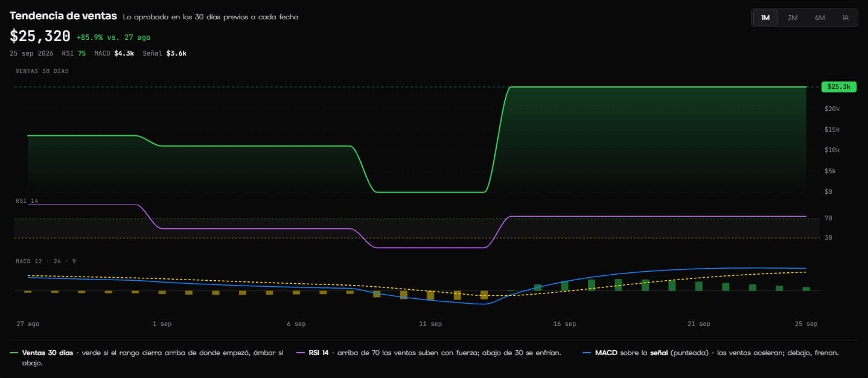The width and height of the screenshot is (868, 378).
Task: Click the RSI 30 threshold label
Action: (828, 238)
